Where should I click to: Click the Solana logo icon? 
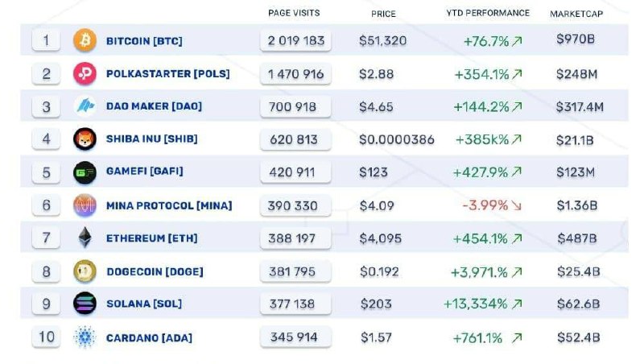(85, 304)
